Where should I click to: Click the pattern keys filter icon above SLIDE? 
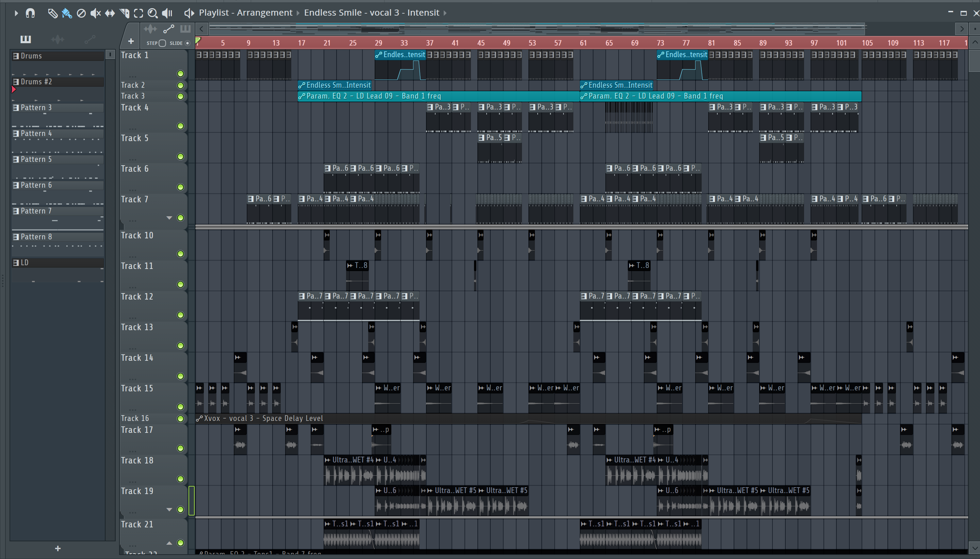[x=185, y=29]
